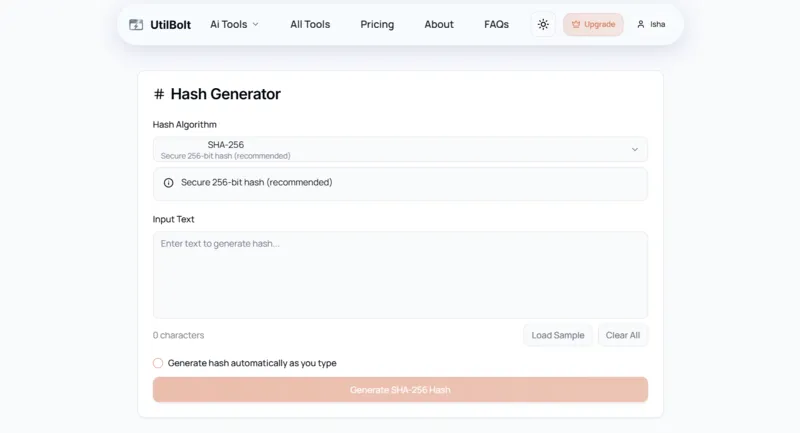Click the Hash Generator heading
This screenshot has width=800, height=433.
[x=226, y=94]
